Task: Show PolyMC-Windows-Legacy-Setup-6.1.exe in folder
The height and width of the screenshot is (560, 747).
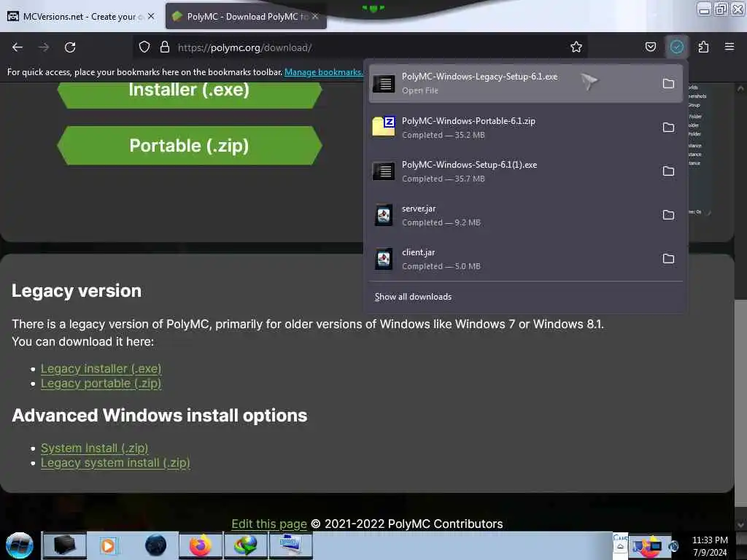Action: pyautogui.click(x=668, y=84)
